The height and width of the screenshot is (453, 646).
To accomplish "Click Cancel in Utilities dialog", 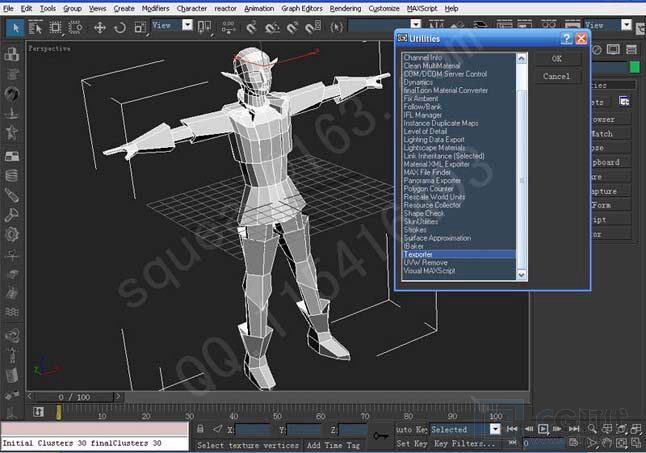I will coord(557,77).
